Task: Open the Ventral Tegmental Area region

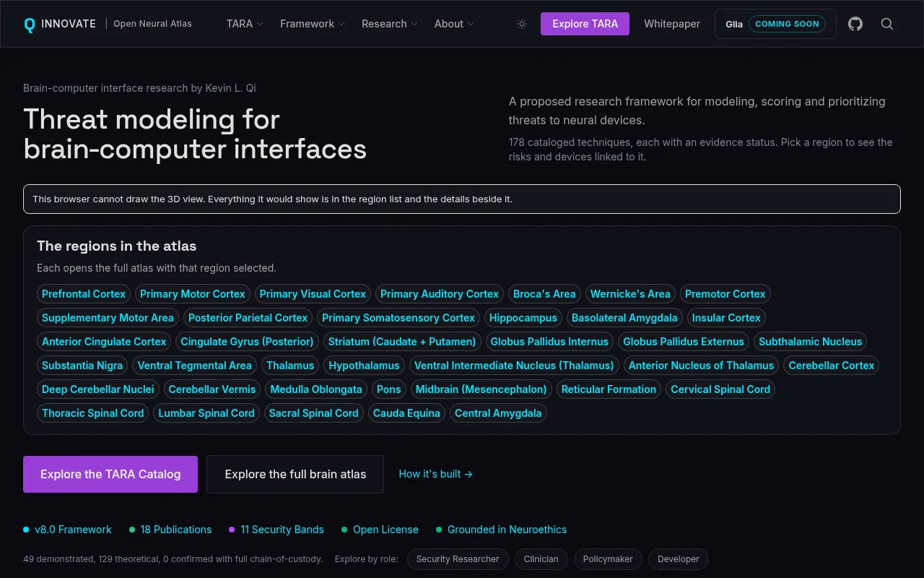Action: tap(195, 366)
